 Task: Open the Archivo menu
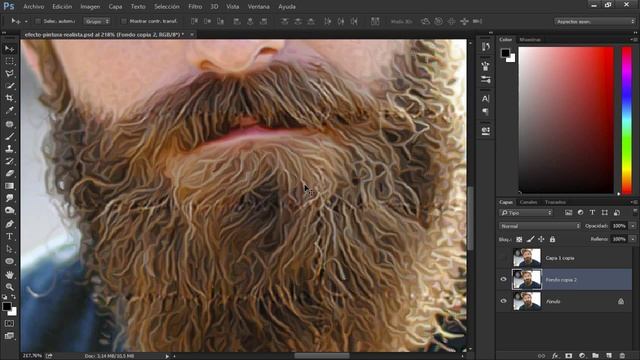click(33, 7)
